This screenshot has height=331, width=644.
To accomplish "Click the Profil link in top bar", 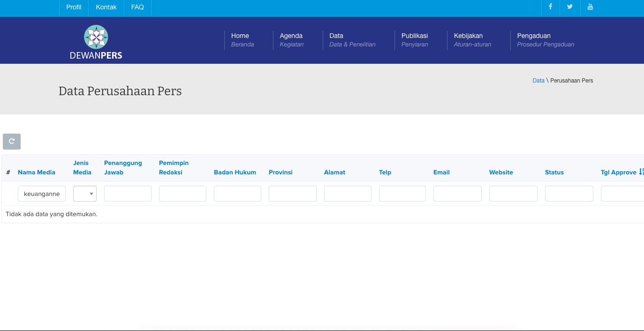I will tap(74, 7).
